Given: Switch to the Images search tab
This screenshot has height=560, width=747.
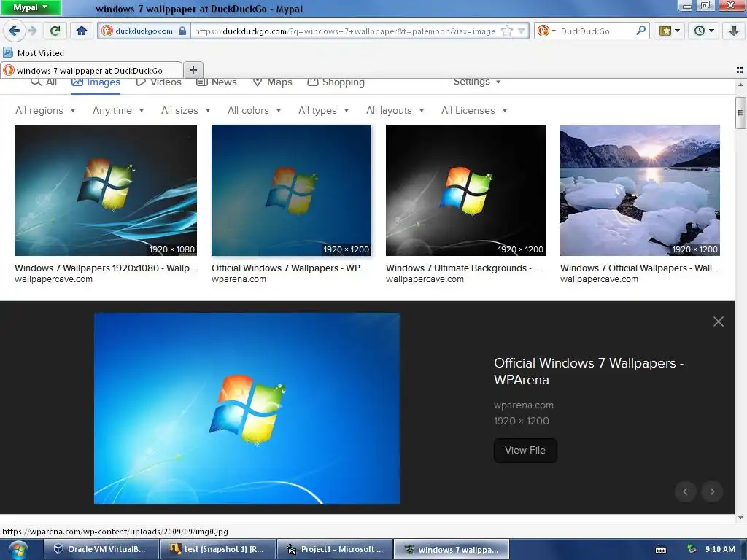Looking at the screenshot, I should 96,82.
